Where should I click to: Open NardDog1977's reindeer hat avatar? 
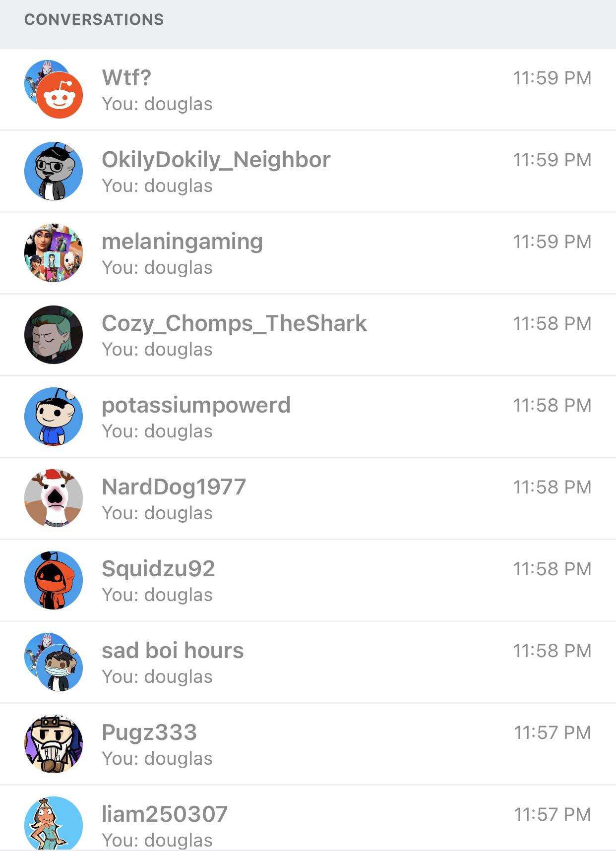[x=54, y=498]
